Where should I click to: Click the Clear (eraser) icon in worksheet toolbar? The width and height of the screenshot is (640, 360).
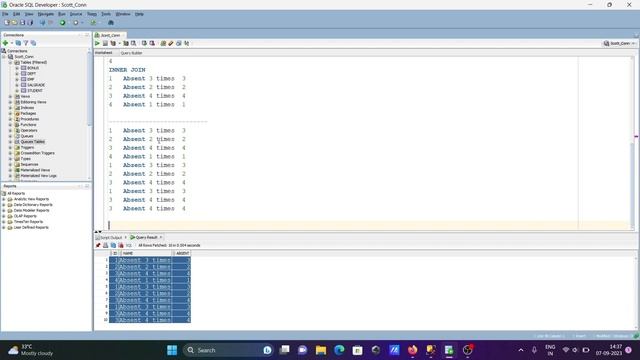pyautogui.click(x=171, y=43)
